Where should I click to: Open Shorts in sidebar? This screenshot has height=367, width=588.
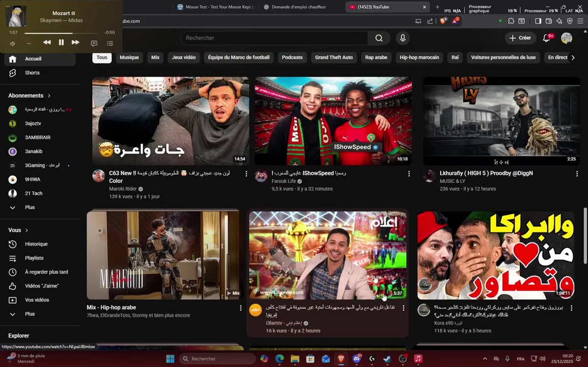coord(40,73)
